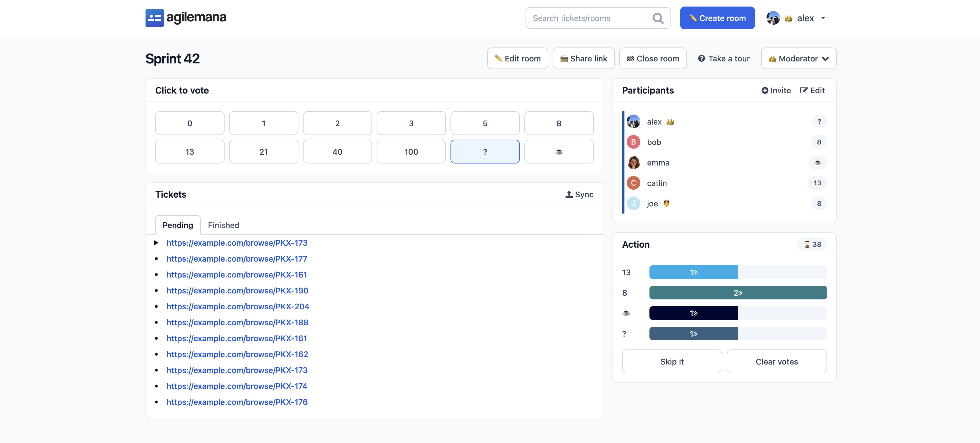Switch to the Finished tickets tab
This screenshot has height=443, width=980.
pyautogui.click(x=223, y=225)
